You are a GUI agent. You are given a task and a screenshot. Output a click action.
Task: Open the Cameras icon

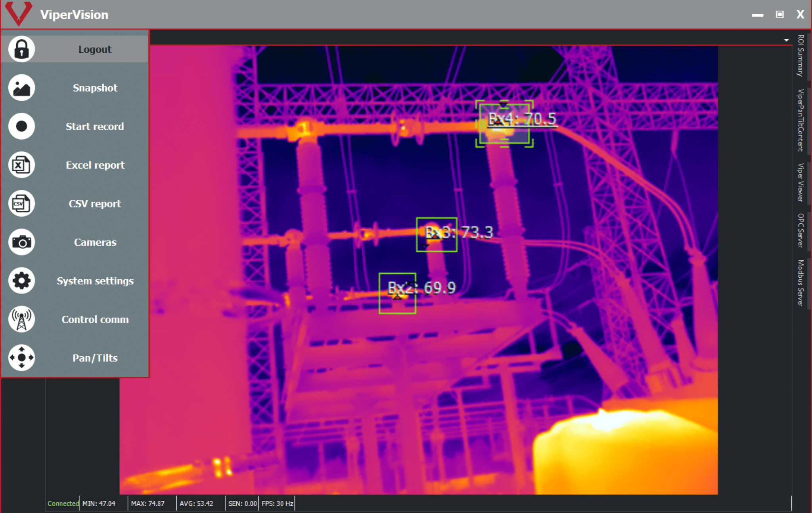click(x=22, y=242)
